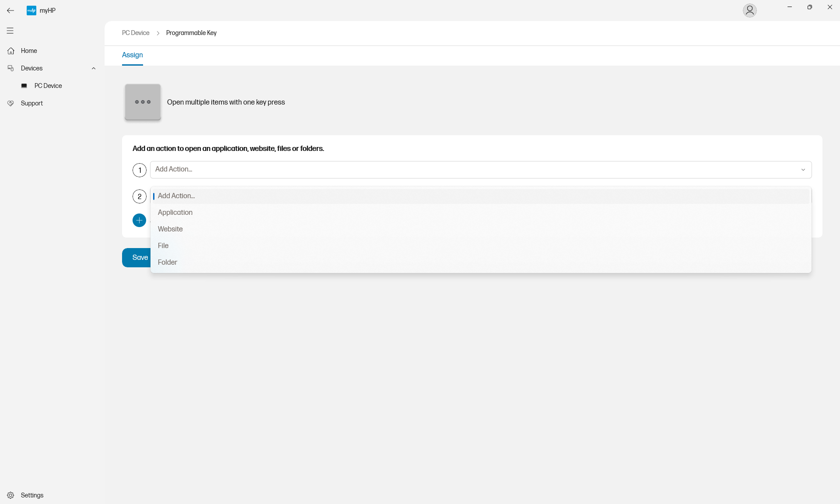The height and width of the screenshot is (504, 840).
Task: Collapse the Devices section chevron
Action: click(x=94, y=68)
